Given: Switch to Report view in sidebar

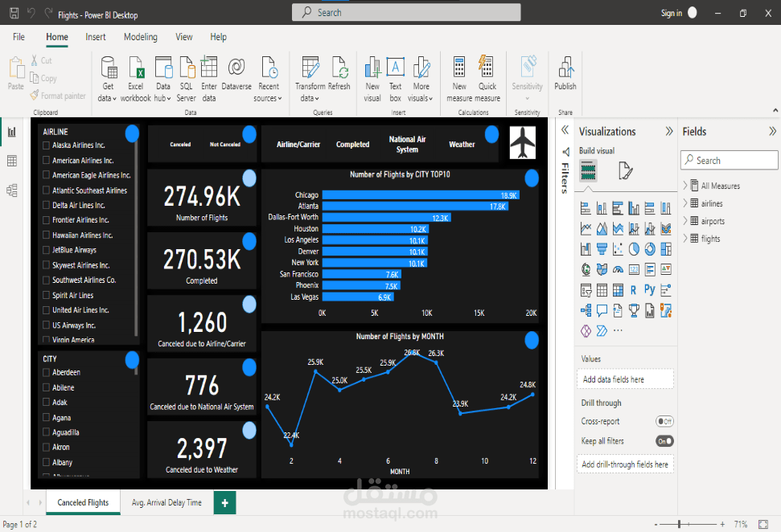Looking at the screenshot, I should click(12, 132).
